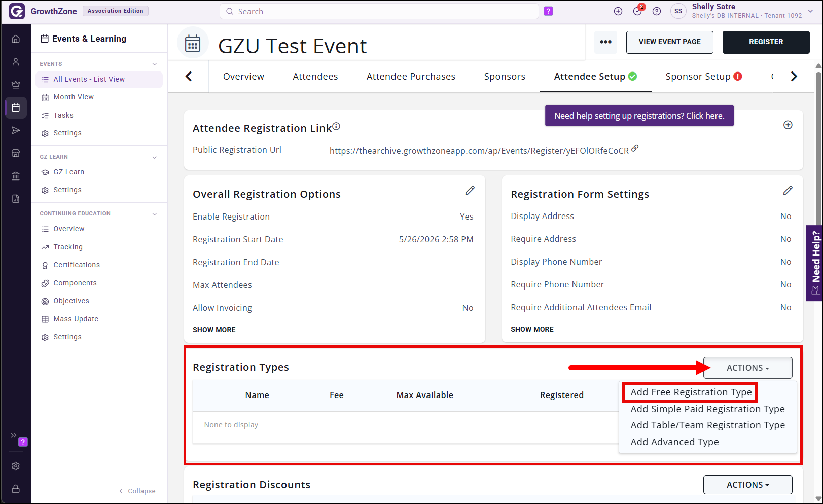This screenshot has height=504, width=823.
Task: Open the Contacts person icon in the left rail
Action: click(16, 62)
